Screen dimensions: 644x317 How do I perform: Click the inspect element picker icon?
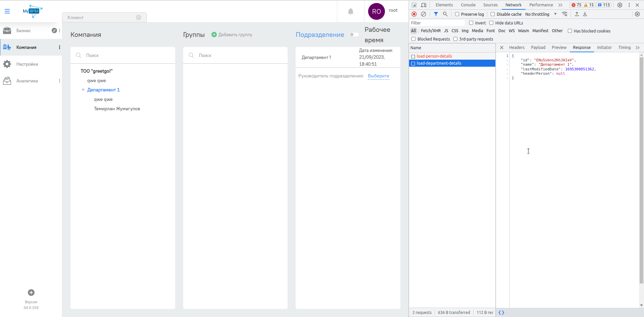414,5
